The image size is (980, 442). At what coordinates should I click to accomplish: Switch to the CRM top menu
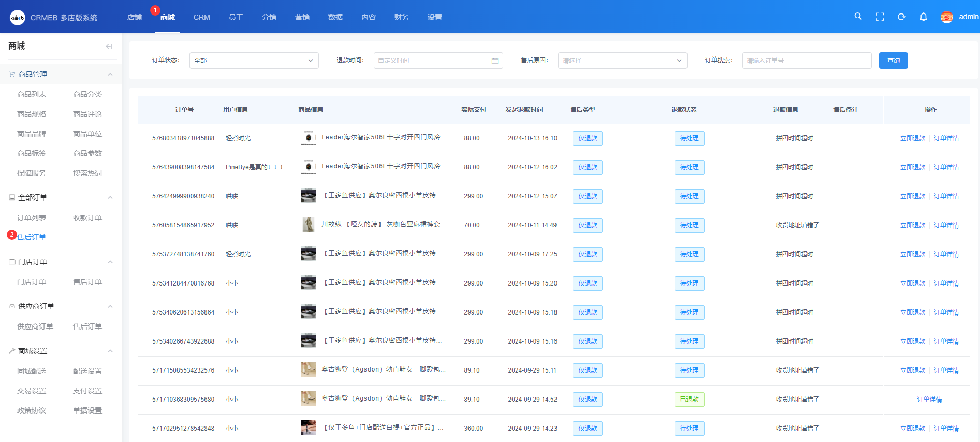[201, 17]
